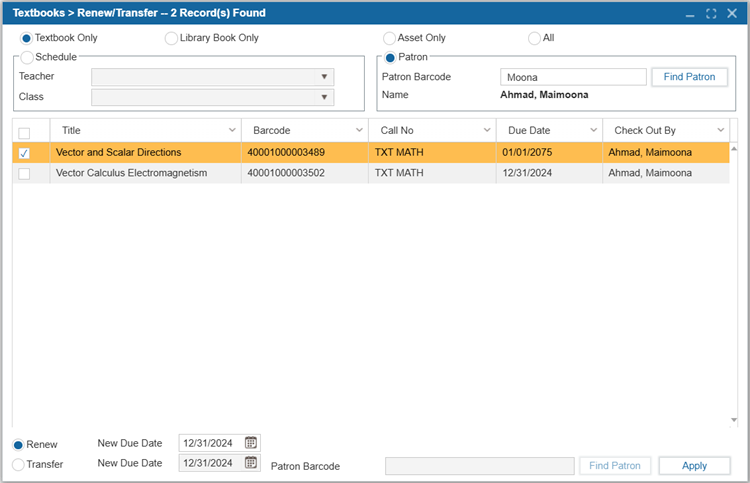750x483 pixels.
Task: Click Call No column header
Action: [397, 130]
